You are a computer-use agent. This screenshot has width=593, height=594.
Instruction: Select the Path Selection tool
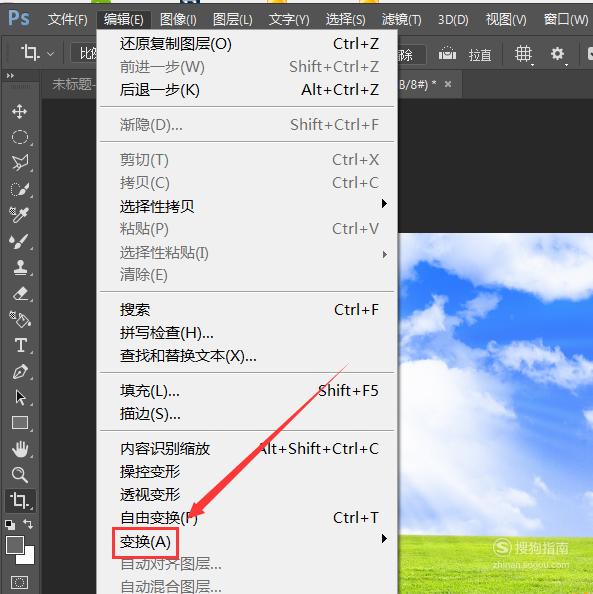(x=20, y=397)
